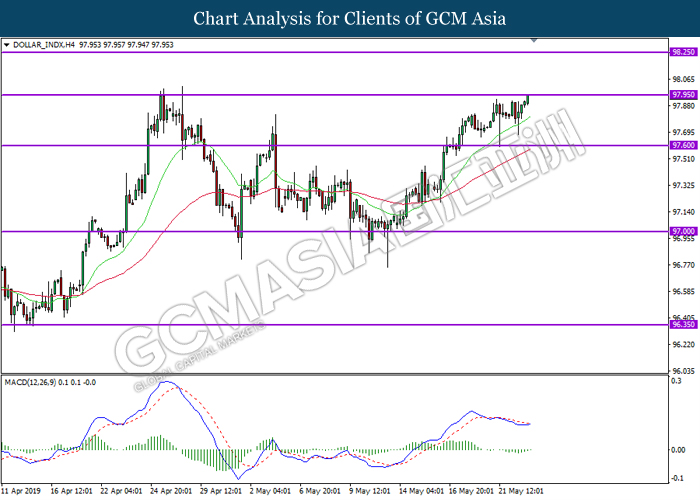Image resolution: width=700 pixels, height=500 pixels.
Task: Select the 98.250 price level label
Action: (x=683, y=52)
